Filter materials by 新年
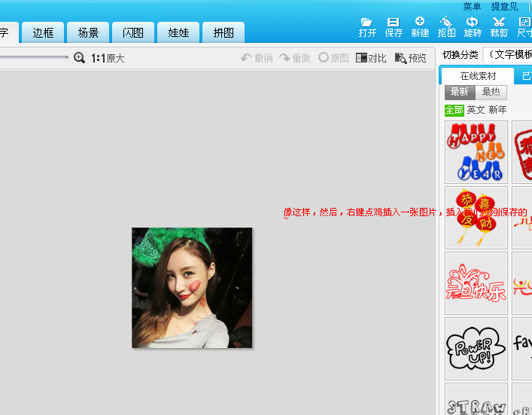The width and height of the screenshot is (532, 415). coord(497,110)
